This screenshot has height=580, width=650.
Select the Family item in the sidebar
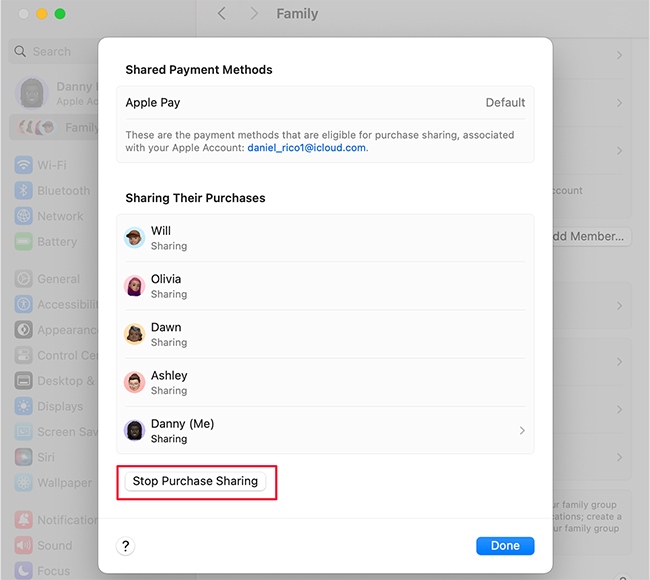pos(54,127)
